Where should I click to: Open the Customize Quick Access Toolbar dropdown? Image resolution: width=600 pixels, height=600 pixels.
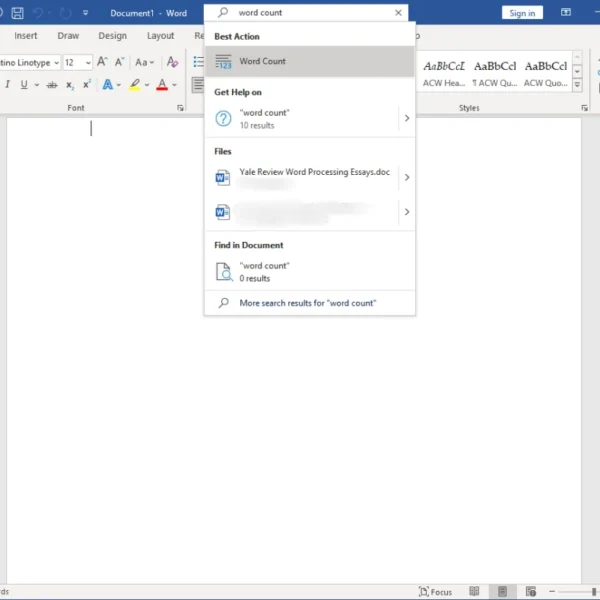coord(85,13)
